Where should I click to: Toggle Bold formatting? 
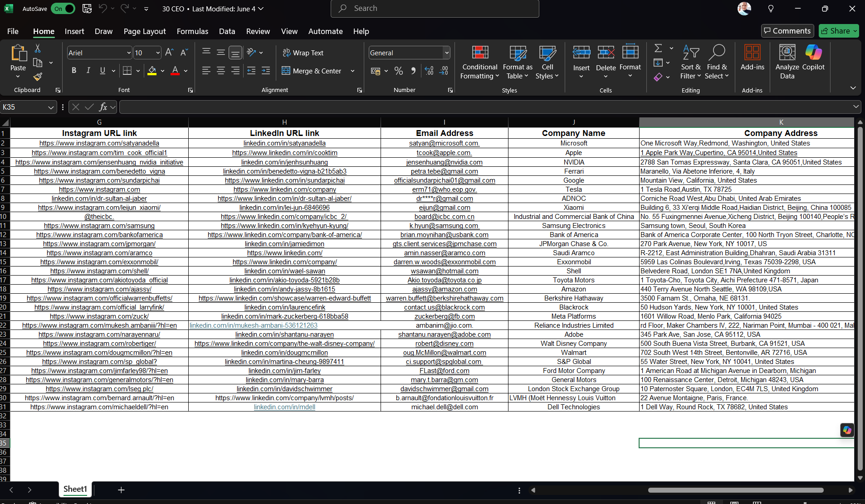(x=74, y=71)
